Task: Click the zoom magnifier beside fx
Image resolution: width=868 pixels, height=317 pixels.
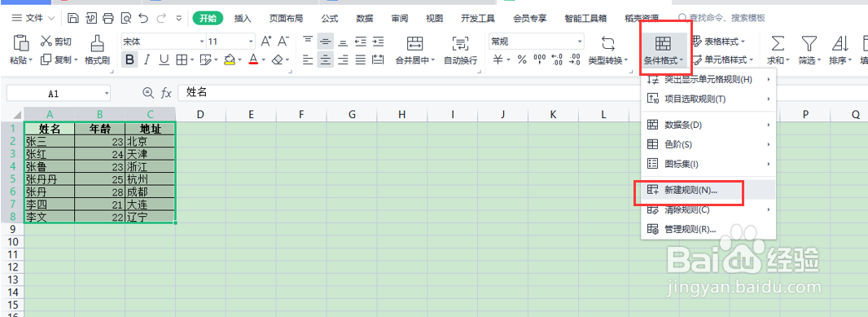Action: click(x=148, y=93)
